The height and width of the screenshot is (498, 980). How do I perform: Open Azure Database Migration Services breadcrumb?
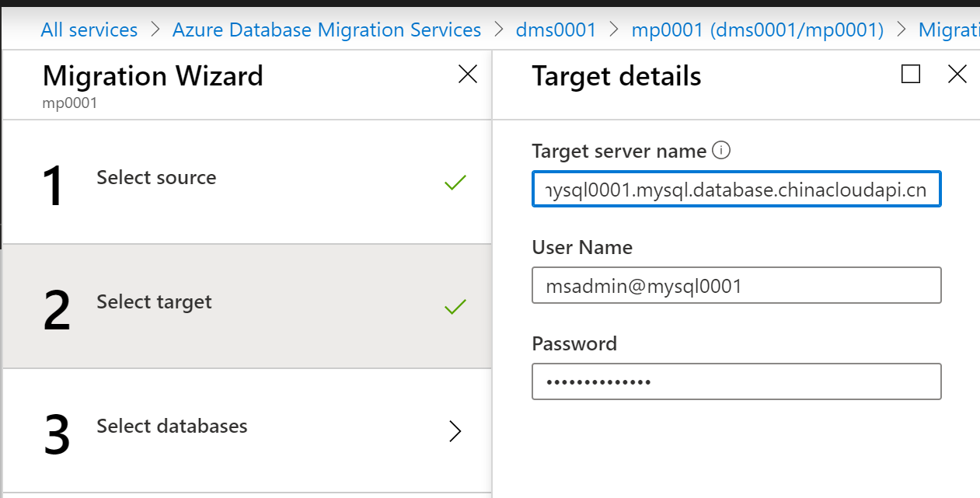click(326, 30)
